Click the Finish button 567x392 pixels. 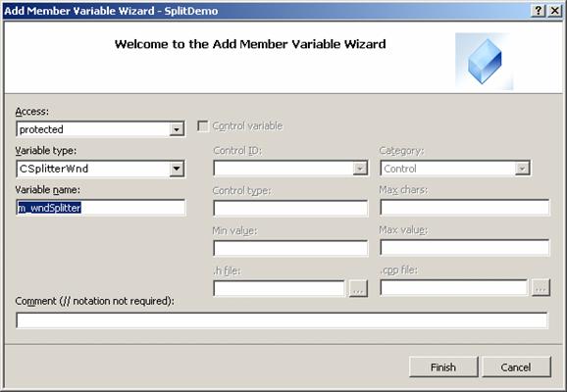coord(443,367)
